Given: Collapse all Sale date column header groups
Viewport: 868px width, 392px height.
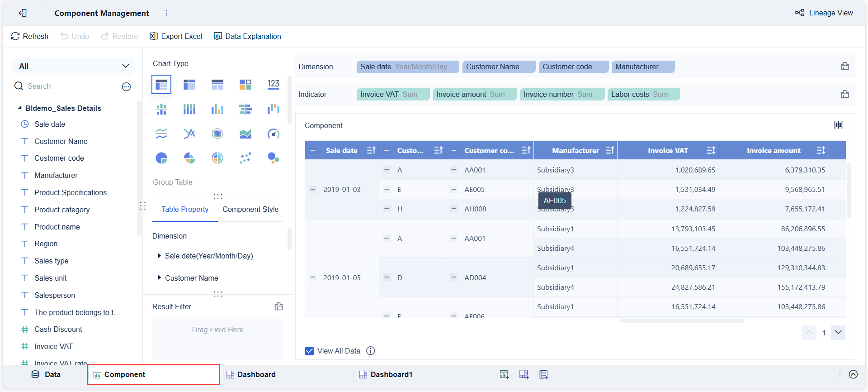Looking at the screenshot, I should click(x=313, y=150).
